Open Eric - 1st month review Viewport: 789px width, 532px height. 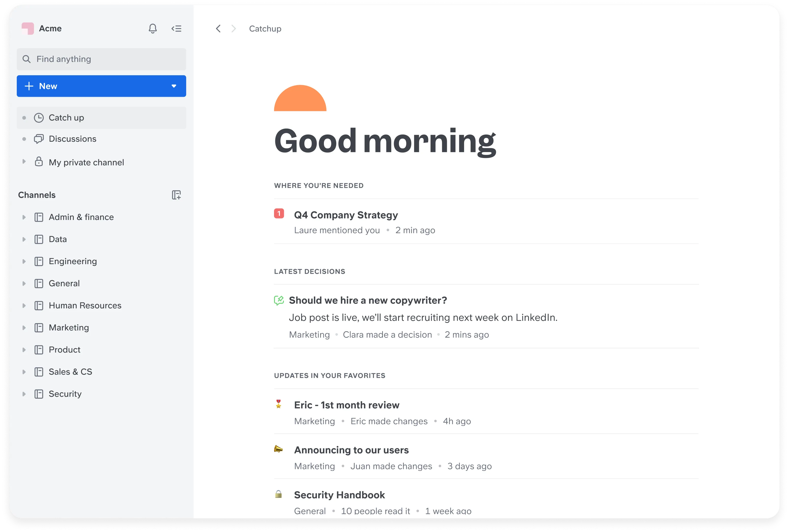pos(346,405)
